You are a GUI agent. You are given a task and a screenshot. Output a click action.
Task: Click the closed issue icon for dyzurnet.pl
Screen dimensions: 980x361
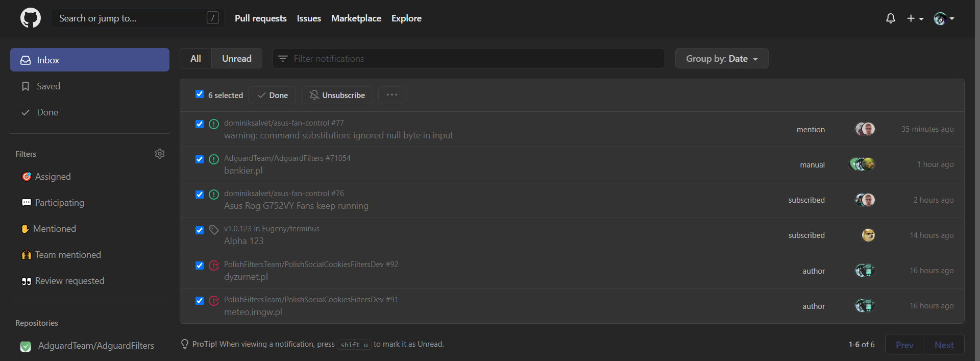(x=214, y=266)
